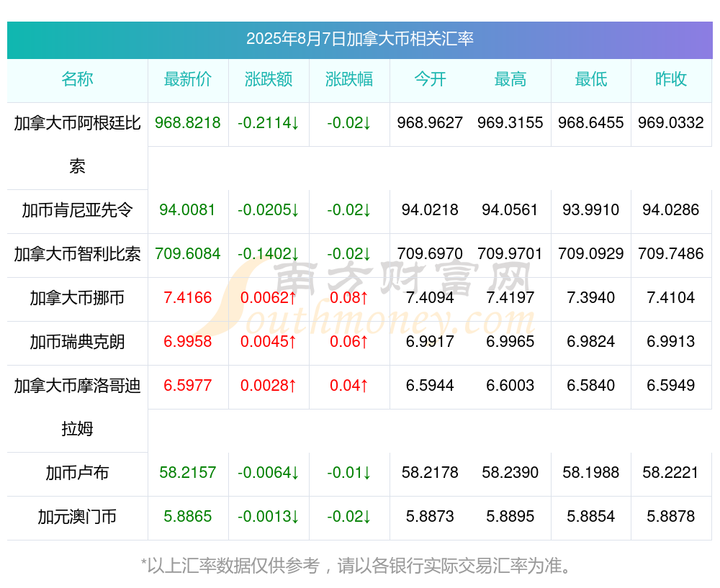Select the 加币瑞典克朗 row name

click(77, 342)
